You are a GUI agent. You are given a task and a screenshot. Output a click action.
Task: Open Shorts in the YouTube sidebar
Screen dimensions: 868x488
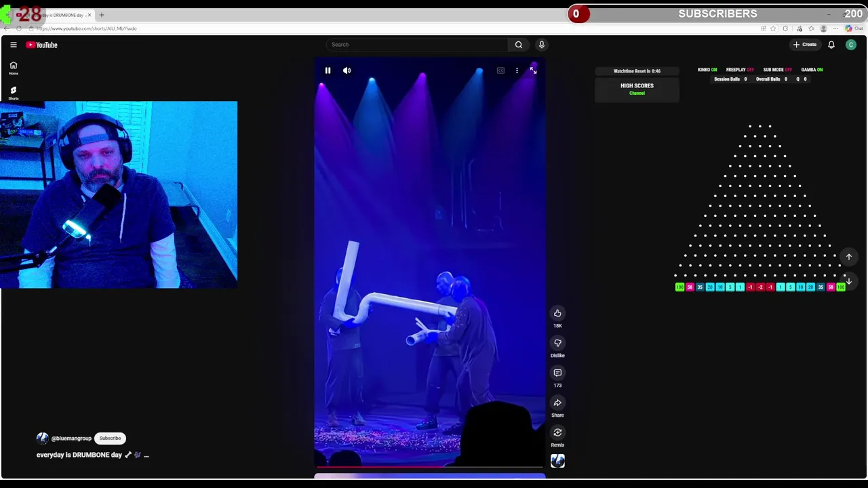click(x=13, y=93)
